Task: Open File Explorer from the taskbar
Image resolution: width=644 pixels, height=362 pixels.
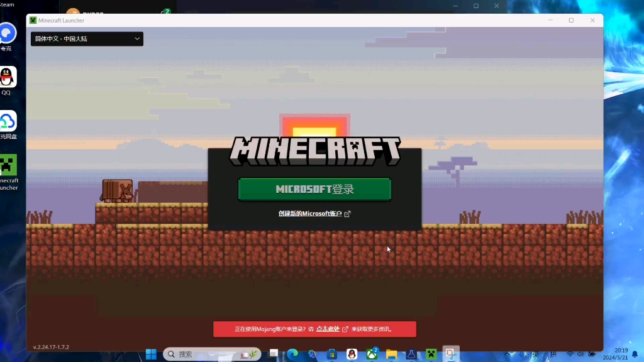Action: (x=391, y=354)
